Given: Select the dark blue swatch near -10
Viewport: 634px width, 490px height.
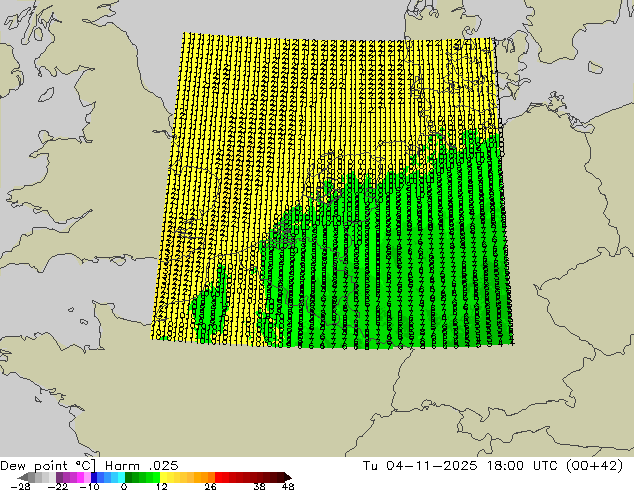Looking at the screenshot, I should pos(94,477).
